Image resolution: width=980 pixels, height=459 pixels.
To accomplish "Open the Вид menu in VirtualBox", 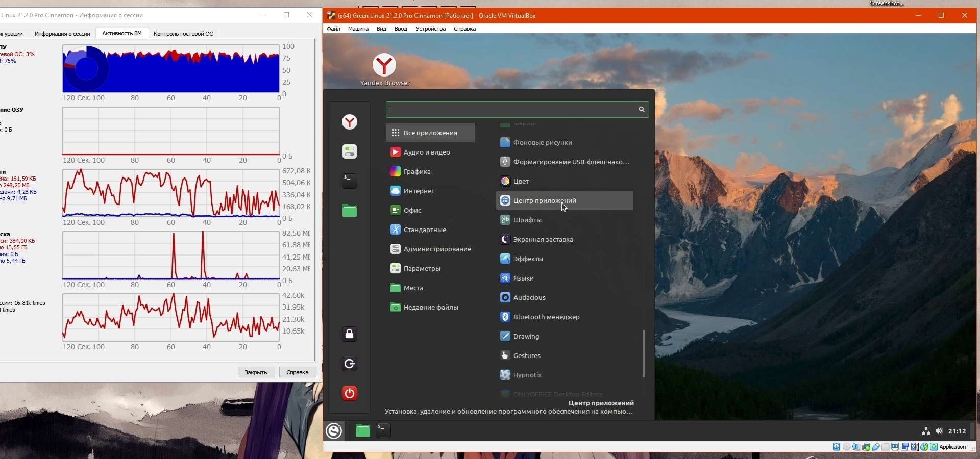I will [x=381, y=29].
